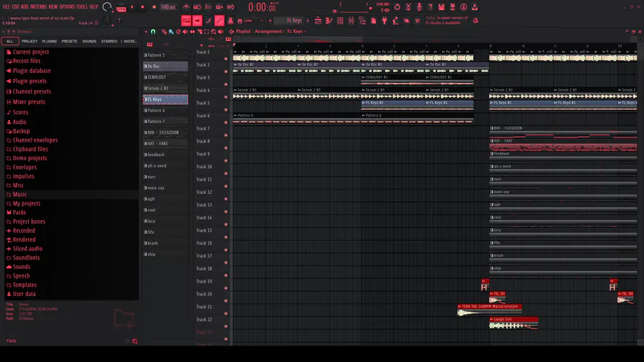
Task: Mute Track 2 with its dot
Action: pyautogui.click(x=226, y=72)
